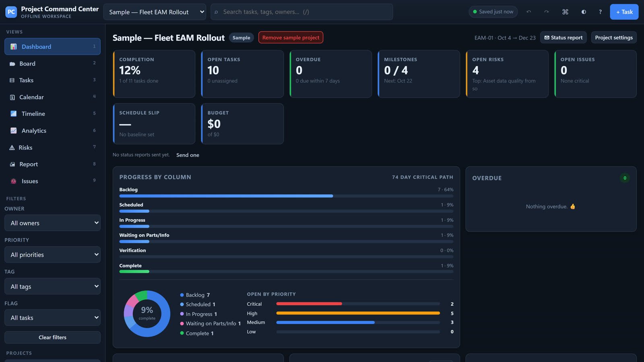
Task: Open the project selector dropdown
Action: pyautogui.click(x=155, y=12)
